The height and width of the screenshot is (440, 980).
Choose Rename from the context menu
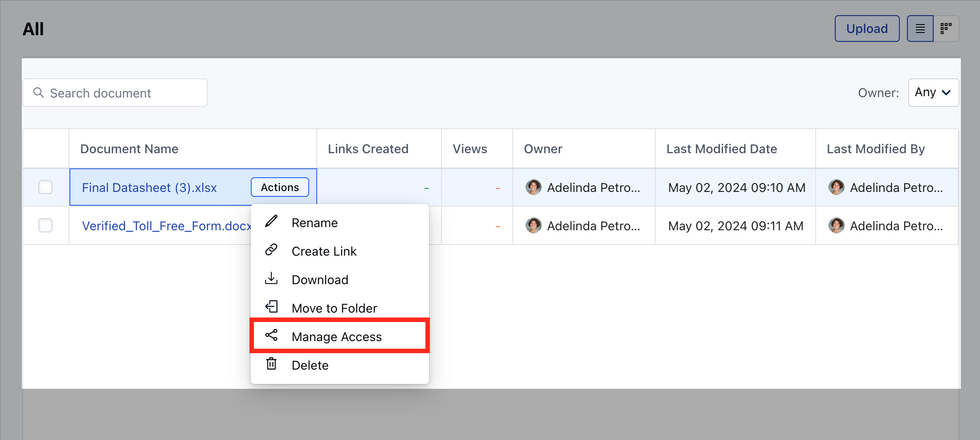tap(314, 222)
